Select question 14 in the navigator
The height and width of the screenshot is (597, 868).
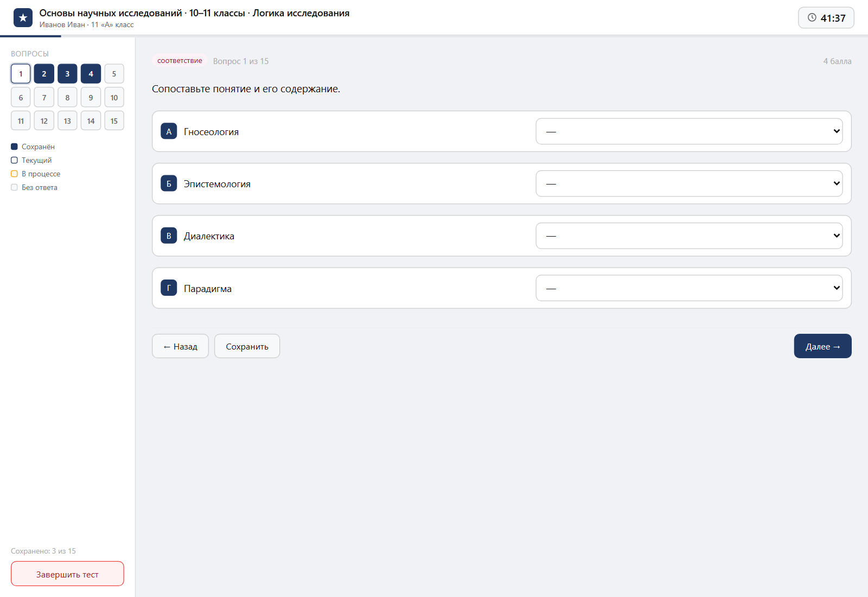(91, 120)
